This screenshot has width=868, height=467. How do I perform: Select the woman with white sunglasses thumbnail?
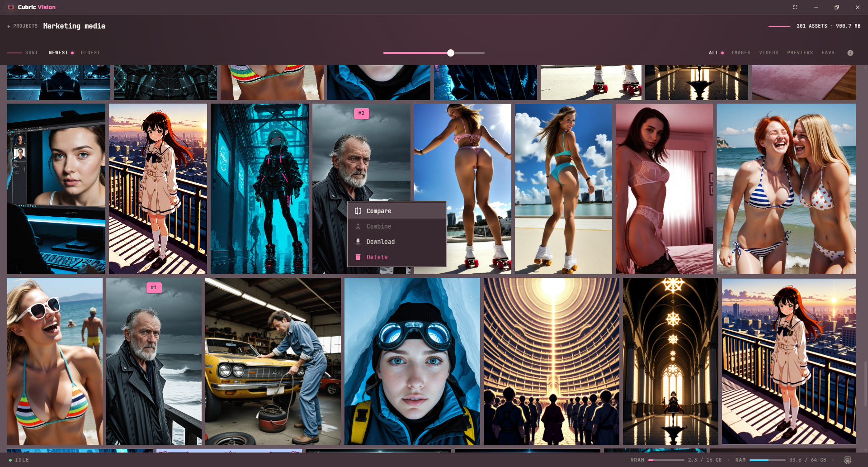(x=55, y=361)
